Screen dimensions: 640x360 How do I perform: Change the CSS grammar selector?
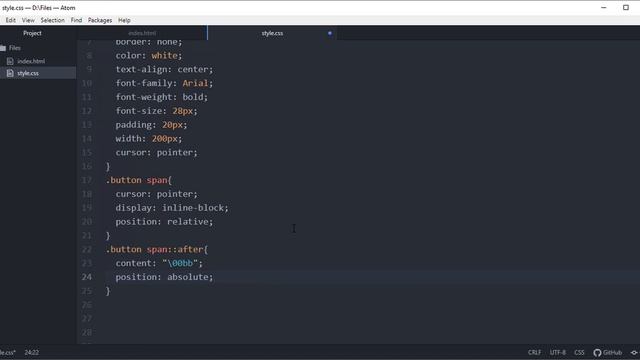(x=579, y=352)
